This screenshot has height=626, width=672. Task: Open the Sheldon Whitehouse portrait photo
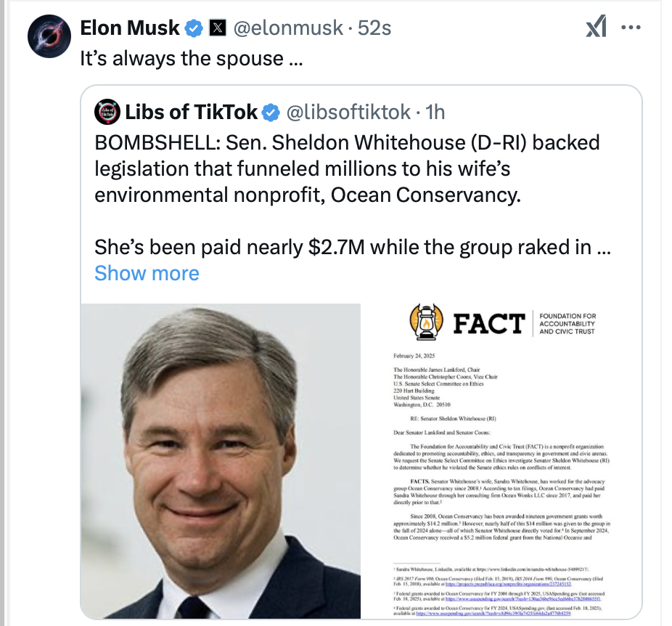click(x=220, y=461)
